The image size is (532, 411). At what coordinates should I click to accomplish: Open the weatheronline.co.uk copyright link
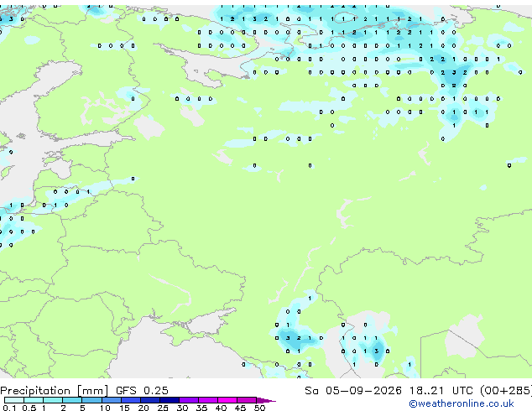tap(462, 403)
